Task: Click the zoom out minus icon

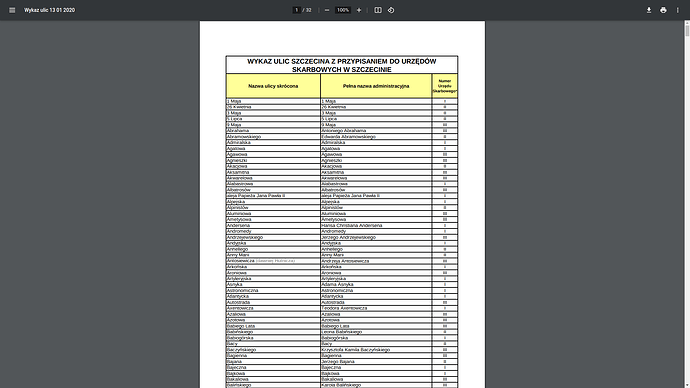Action: (x=327, y=10)
